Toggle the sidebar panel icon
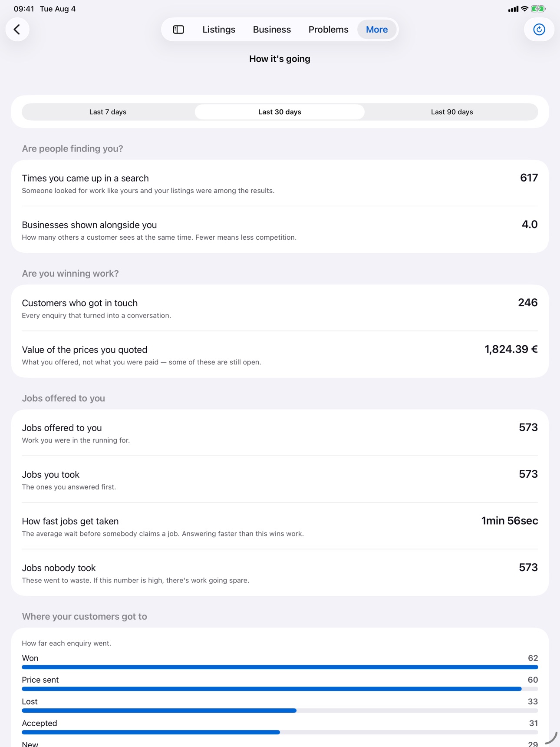The image size is (560, 747). click(x=178, y=30)
